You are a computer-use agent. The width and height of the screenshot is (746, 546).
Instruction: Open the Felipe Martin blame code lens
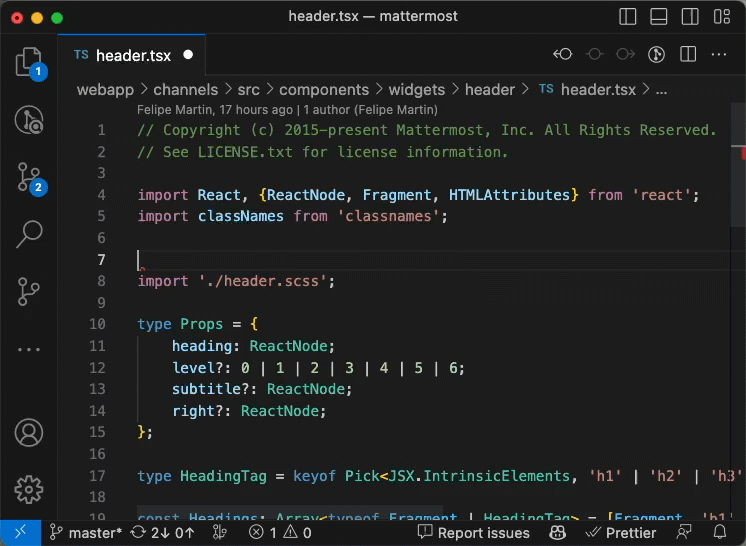[287, 110]
